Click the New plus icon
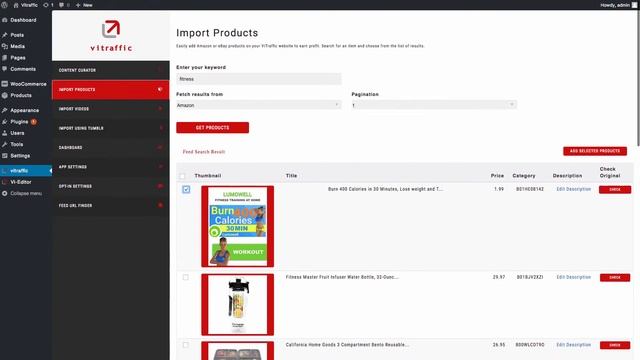Image resolution: width=640 pixels, height=360 pixels. click(78, 5)
